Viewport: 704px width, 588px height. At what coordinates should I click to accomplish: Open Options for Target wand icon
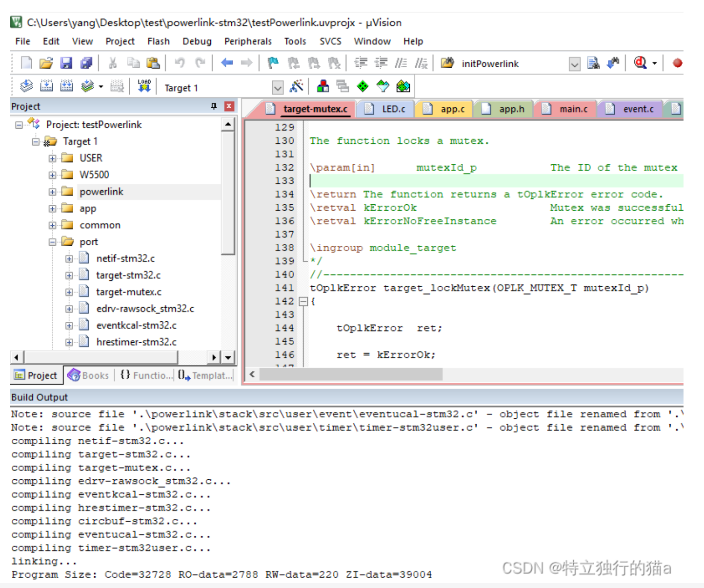296,87
